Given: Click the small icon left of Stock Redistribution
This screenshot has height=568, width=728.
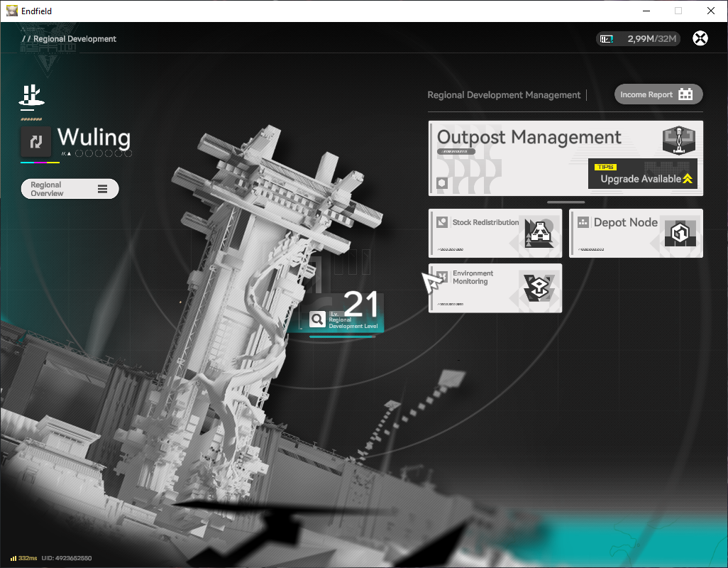Looking at the screenshot, I should (x=442, y=222).
